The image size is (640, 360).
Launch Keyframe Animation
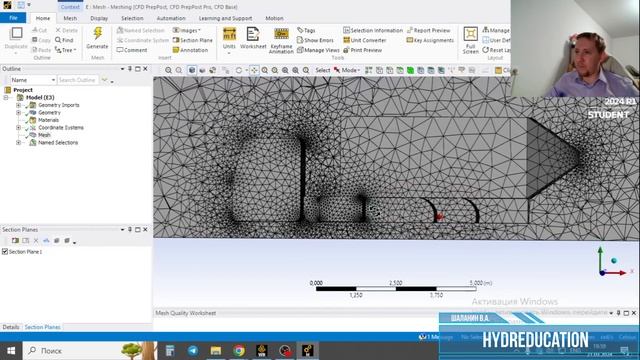[x=281, y=40]
